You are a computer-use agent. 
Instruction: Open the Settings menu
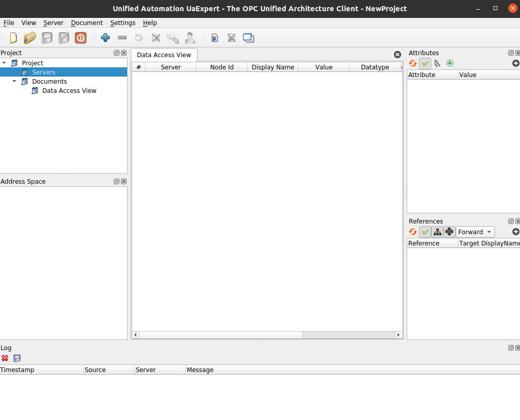coord(122,23)
